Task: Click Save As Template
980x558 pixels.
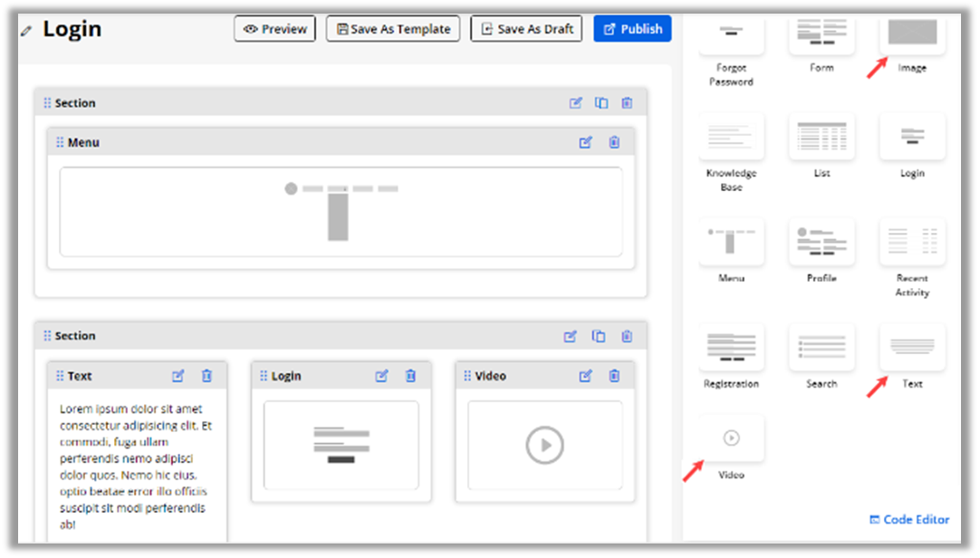Action: point(393,29)
